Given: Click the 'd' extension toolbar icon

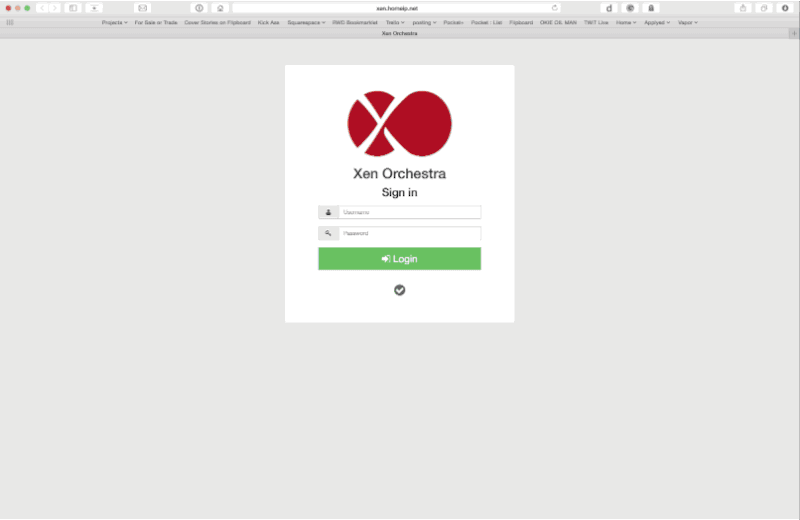Looking at the screenshot, I should (x=609, y=8).
